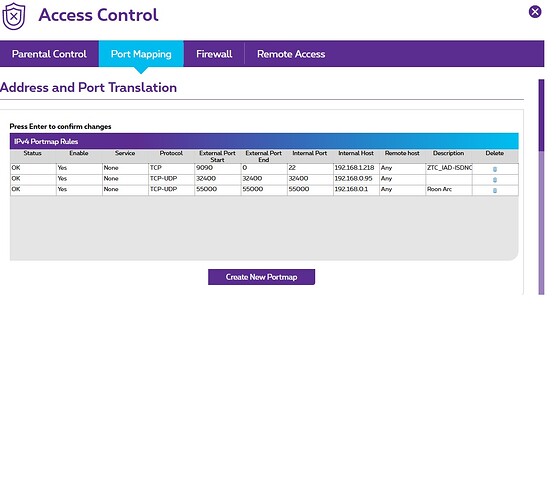556x500 pixels.
Task: Close the Access Control dialog
Action: coord(535,12)
